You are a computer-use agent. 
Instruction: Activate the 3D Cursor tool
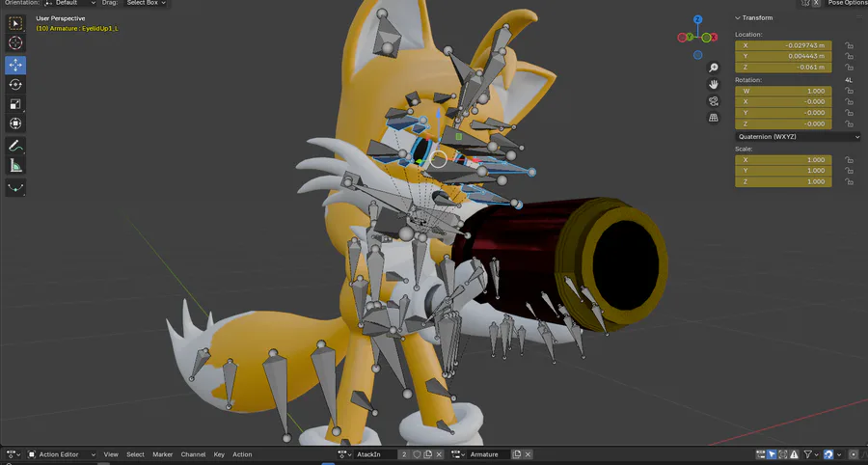pos(15,43)
